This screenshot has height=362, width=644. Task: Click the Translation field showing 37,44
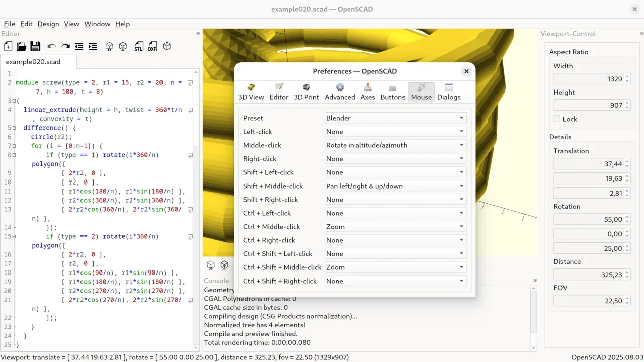pyautogui.click(x=592, y=164)
